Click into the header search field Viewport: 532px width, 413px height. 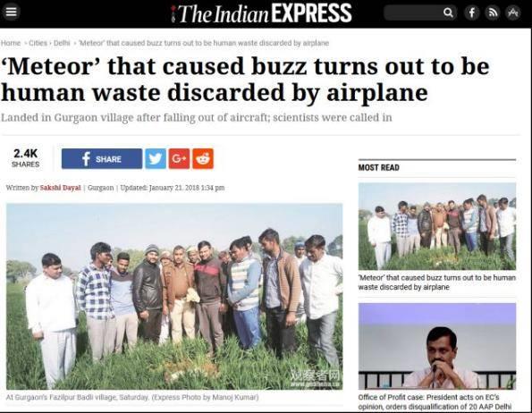pos(413,13)
